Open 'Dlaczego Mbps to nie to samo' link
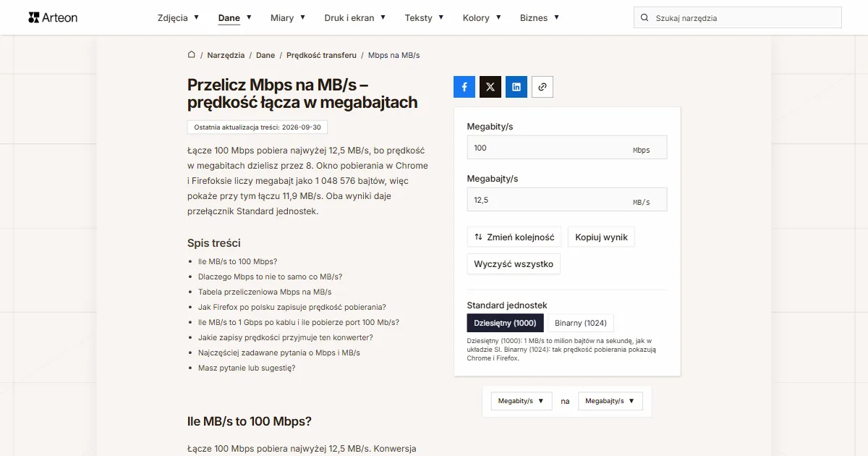Screen dimensions: 868x456 coord(271,276)
